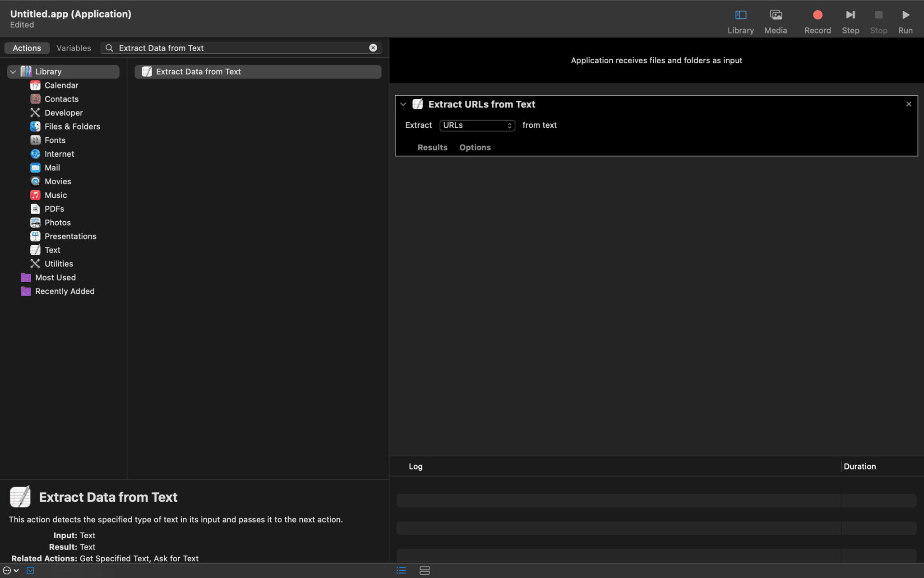Toggle the Library panel icon
Image resolution: width=924 pixels, height=578 pixels.
pyautogui.click(x=740, y=15)
